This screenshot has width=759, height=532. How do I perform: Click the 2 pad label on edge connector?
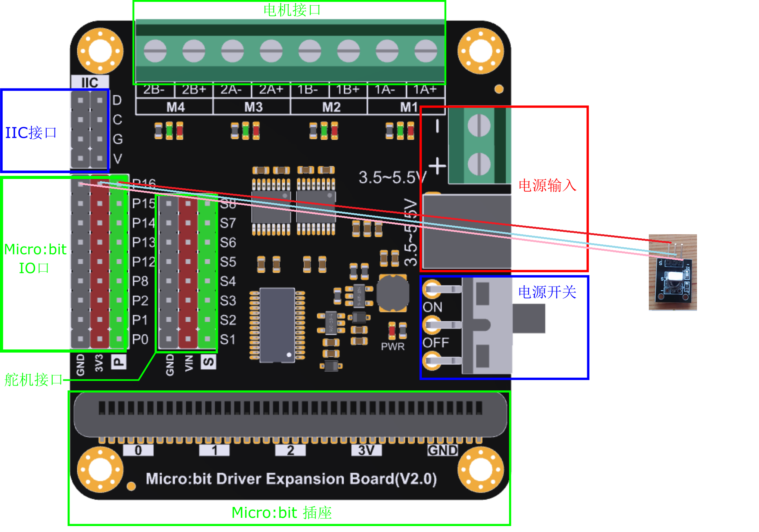click(290, 450)
